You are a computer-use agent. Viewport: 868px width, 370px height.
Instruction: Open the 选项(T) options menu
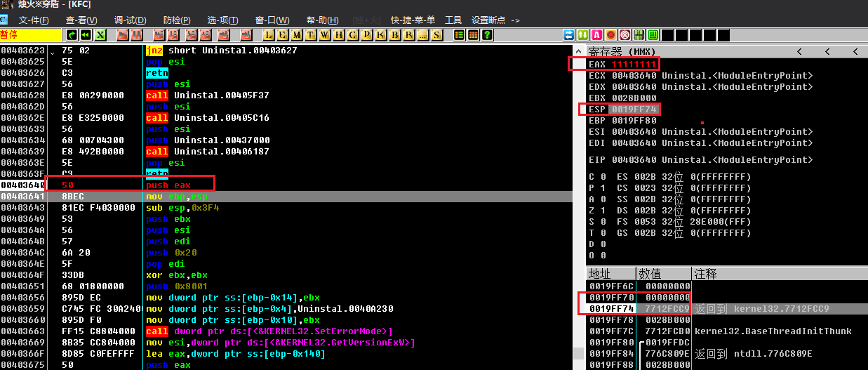click(x=224, y=20)
